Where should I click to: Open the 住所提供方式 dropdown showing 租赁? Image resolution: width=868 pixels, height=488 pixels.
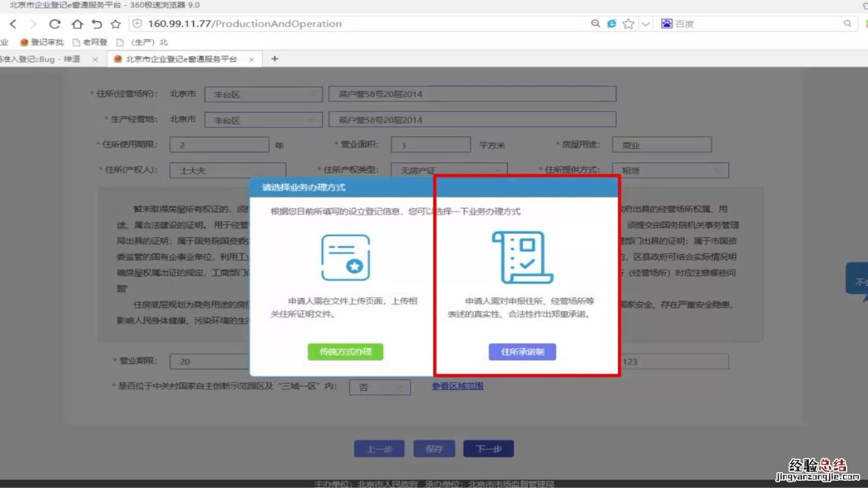coord(670,170)
